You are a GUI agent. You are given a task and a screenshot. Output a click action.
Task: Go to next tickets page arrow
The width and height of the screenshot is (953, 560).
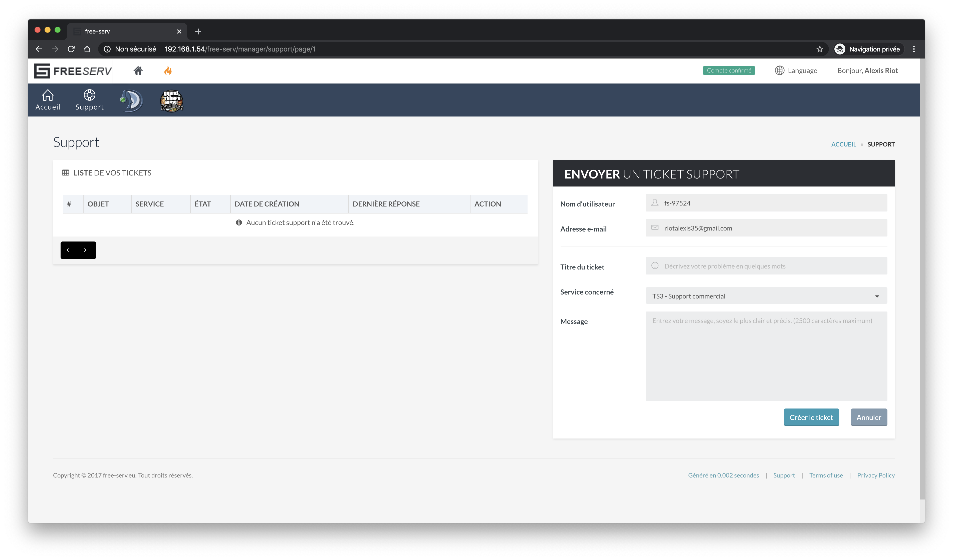(86, 250)
